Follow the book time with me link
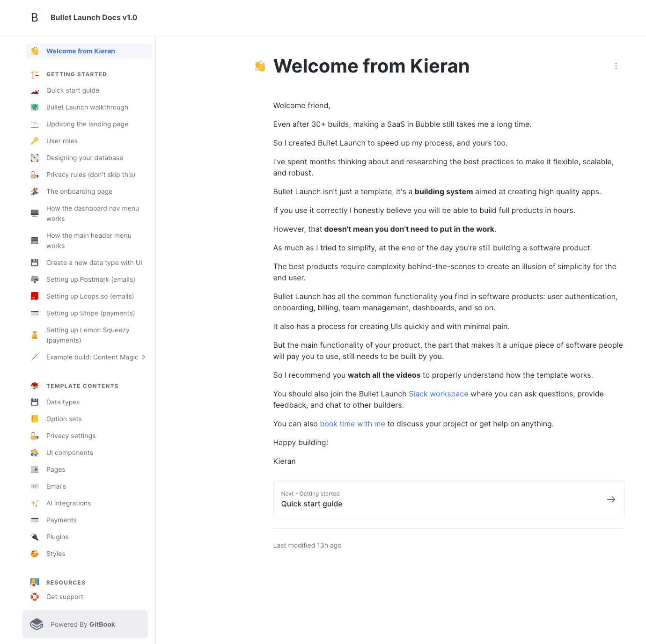This screenshot has height=644, width=646. click(x=352, y=424)
